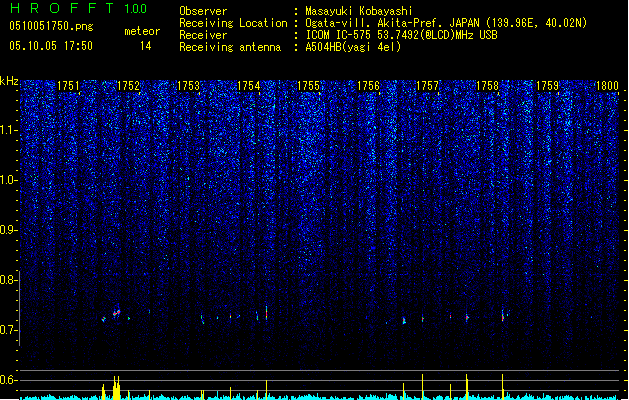Click the 1755 time marker
The image size is (629, 400).
pos(308,86)
